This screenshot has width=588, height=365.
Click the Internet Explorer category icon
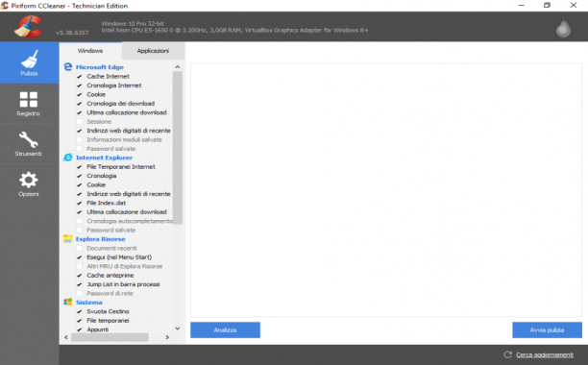pos(68,158)
